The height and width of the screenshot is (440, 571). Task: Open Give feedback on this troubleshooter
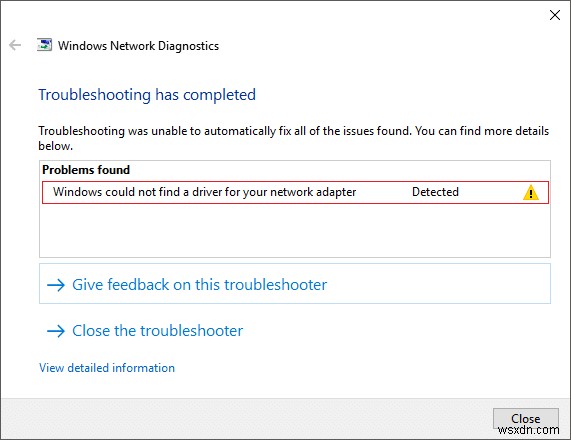pos(295,284)
